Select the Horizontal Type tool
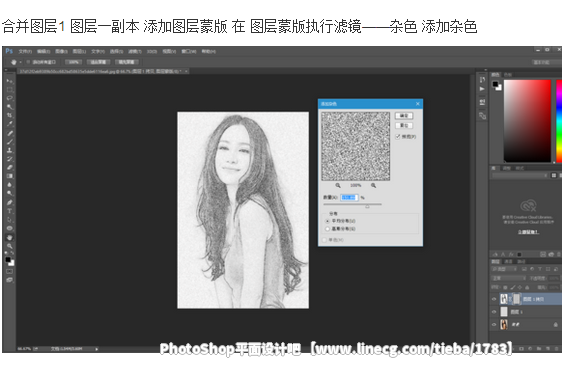The height and width of the screenshot is (368, 568). (9, 211)
